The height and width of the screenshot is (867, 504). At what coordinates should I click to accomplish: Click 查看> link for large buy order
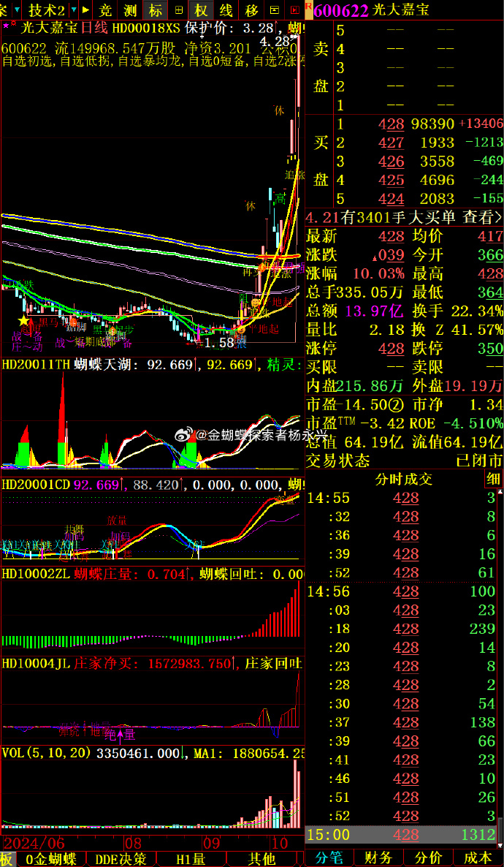(483, 217)
